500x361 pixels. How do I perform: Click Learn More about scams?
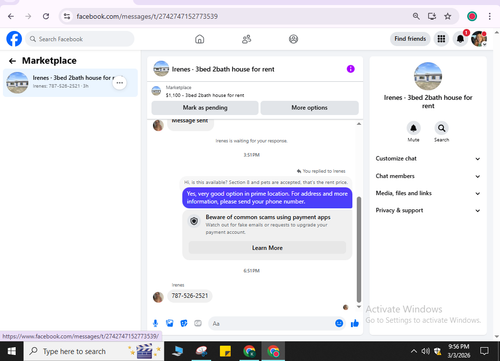click(267, 248)
